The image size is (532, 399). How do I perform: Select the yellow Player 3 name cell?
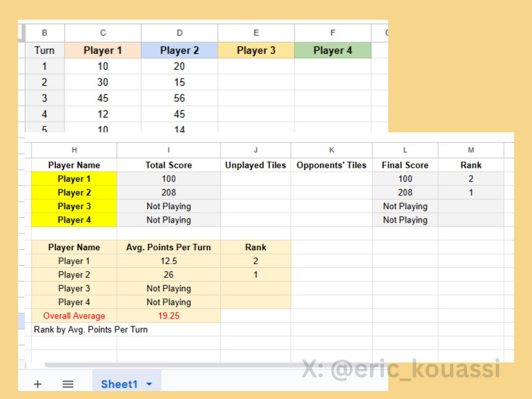point(74,206)
